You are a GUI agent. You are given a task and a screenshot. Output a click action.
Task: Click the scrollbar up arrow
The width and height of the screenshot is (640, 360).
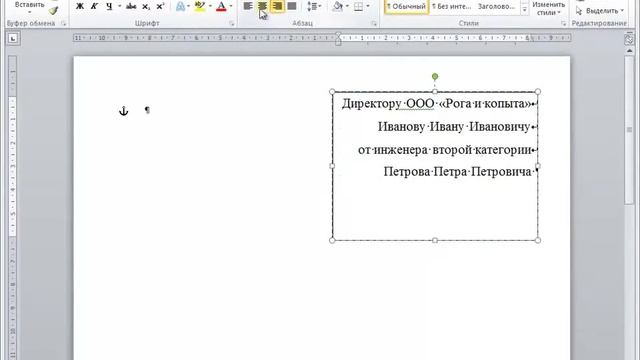point(629,51)
